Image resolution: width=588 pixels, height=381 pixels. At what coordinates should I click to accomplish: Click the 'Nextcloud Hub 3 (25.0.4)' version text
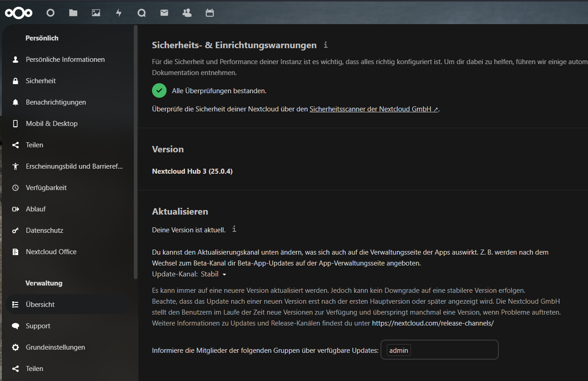point(192,171)
